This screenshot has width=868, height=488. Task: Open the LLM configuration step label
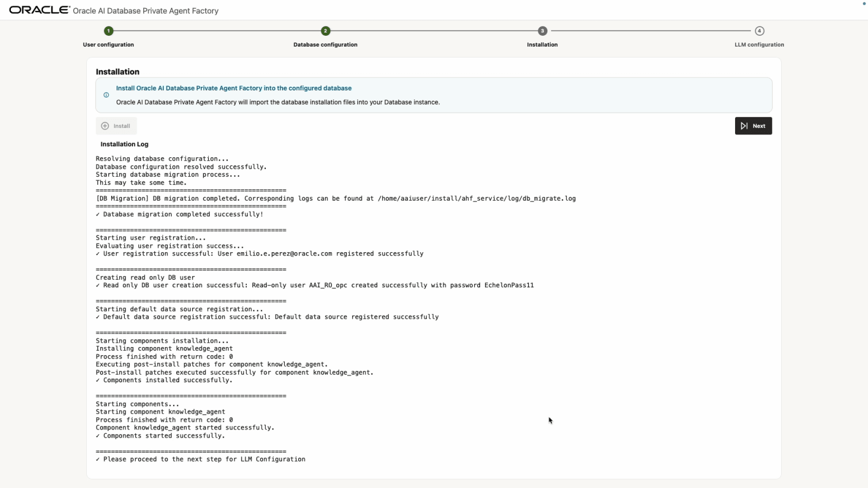[x=759, y=44]
